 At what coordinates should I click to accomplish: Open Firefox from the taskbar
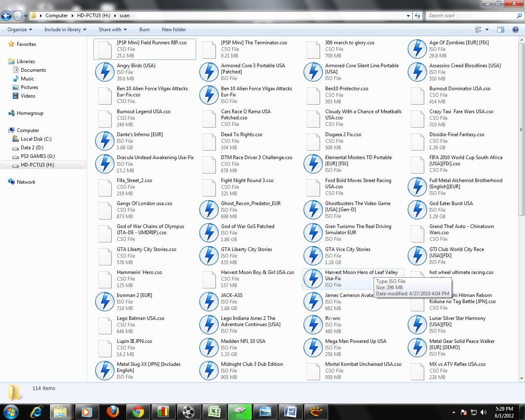[x=112, y=411]
